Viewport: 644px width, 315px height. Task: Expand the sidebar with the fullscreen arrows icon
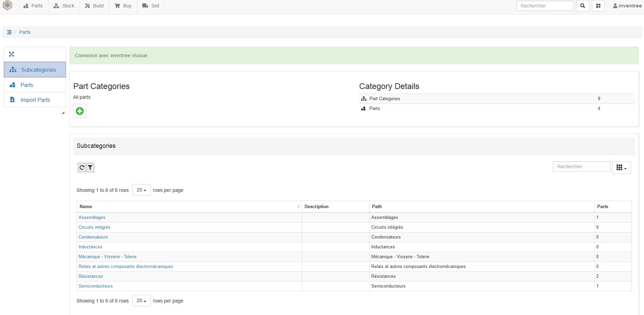(12, 54)
